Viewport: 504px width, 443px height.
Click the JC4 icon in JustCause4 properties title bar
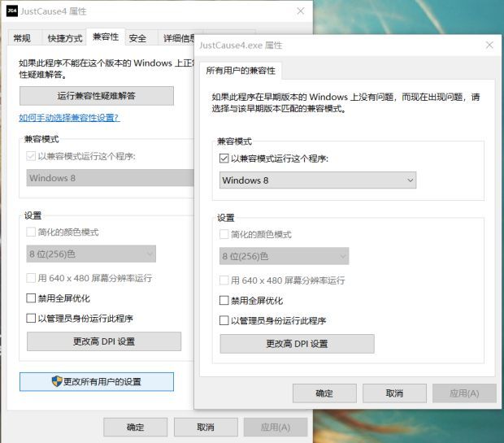coord(12,11)
